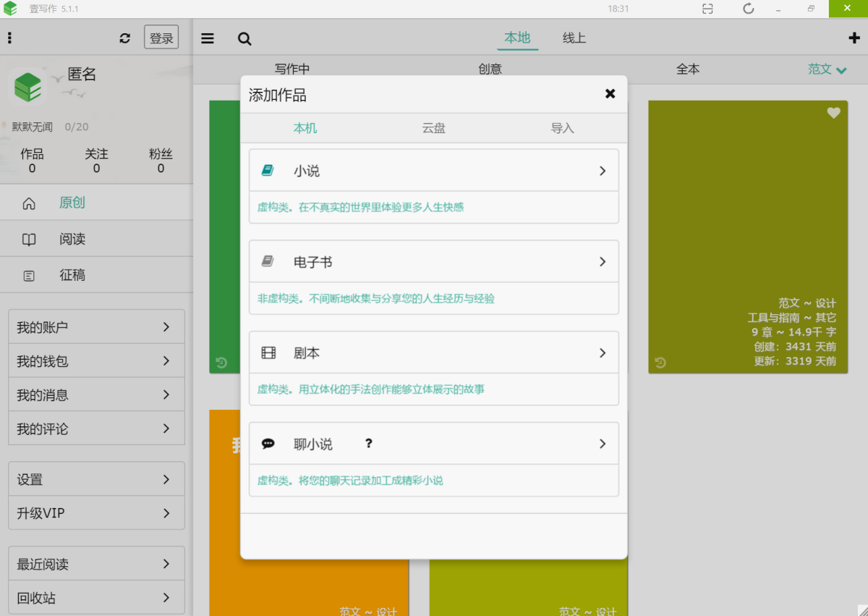Click the screenshot capture icon in the title bar
868x616 pixels.
tap(707, 9)
